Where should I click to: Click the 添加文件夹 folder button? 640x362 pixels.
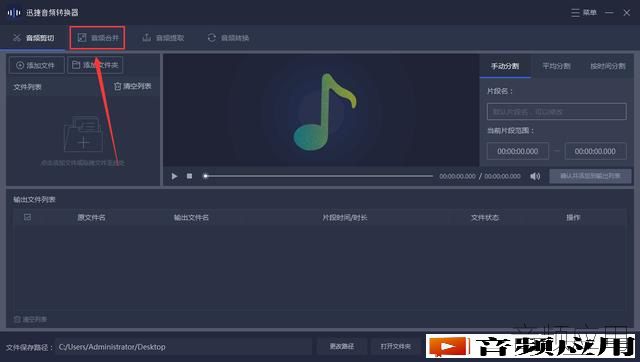(95, 65)
